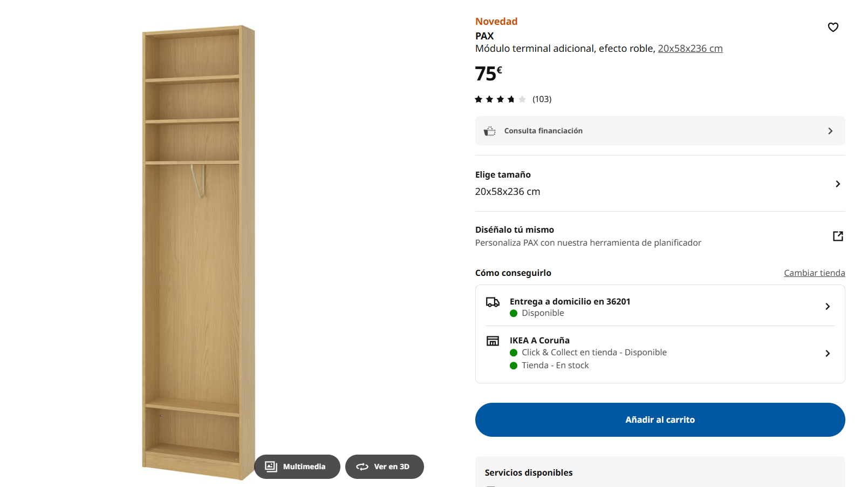
Task: Click the store building icon for IKEA A Coruña
Action: [x=493, y=341]
